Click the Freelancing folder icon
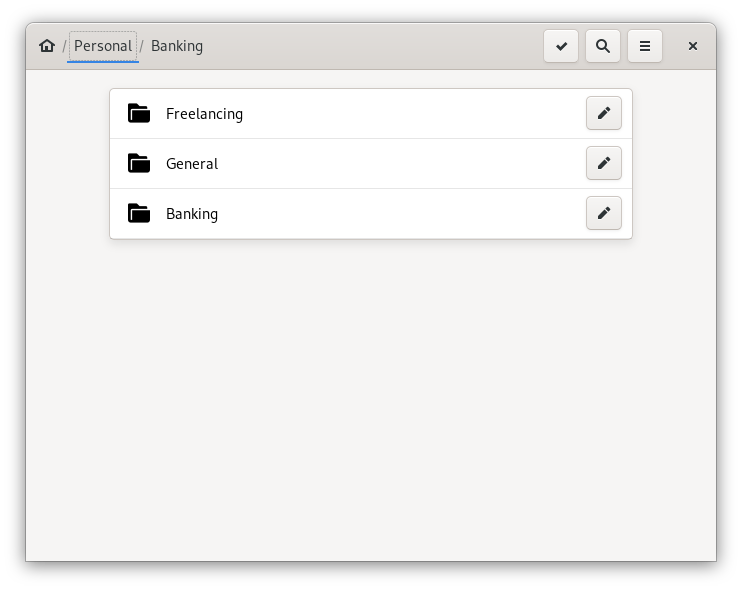742x590 pixels. click(139, 114)
